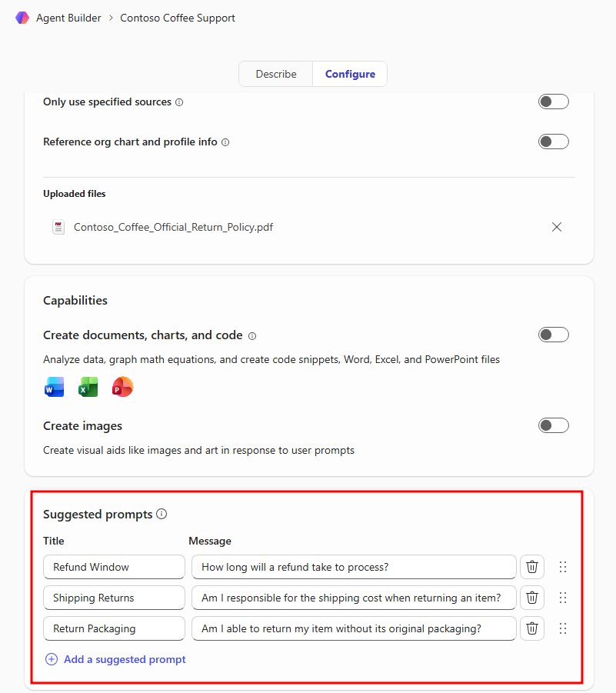
Task: Open Agent Builder breadcrumb link
Action: coord(68,18)
